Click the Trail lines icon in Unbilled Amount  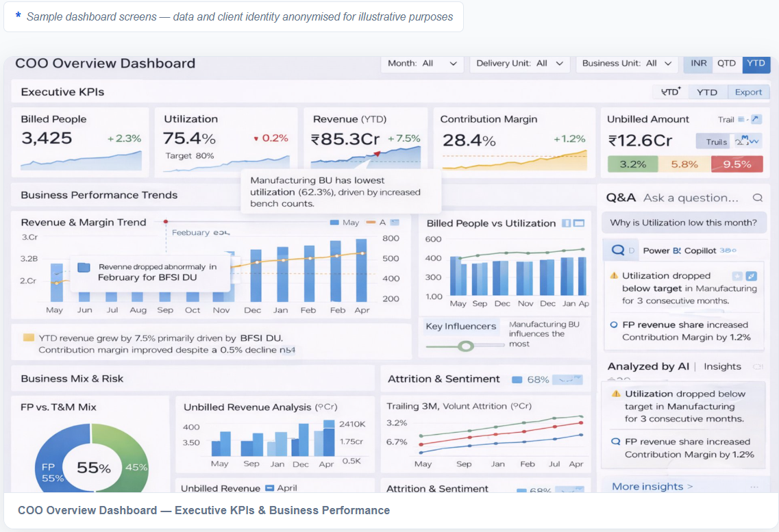pyautogui.click(x=741, y=119)
